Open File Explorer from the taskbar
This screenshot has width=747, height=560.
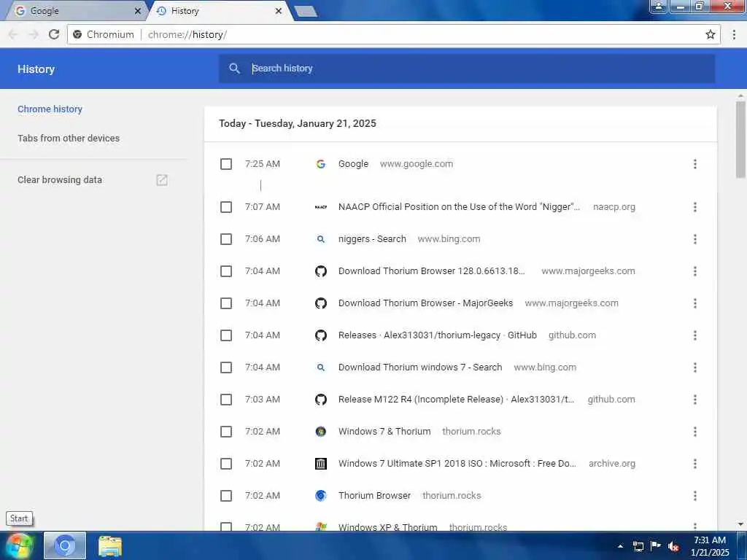pos(110,545)
